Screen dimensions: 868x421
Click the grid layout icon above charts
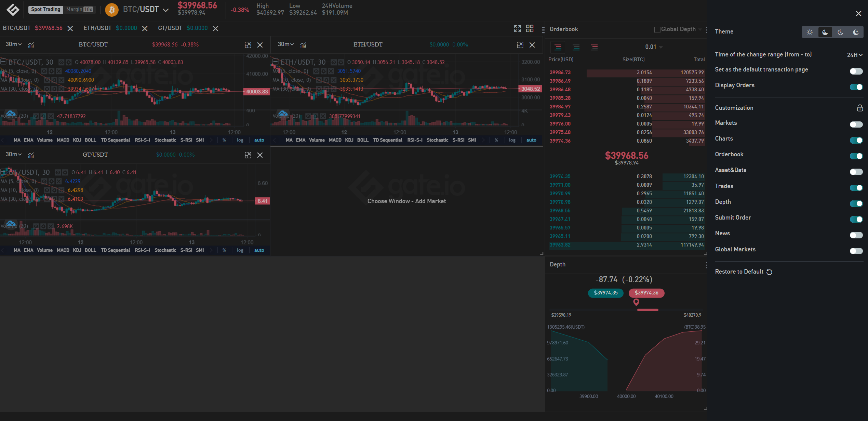coord(530,29)
